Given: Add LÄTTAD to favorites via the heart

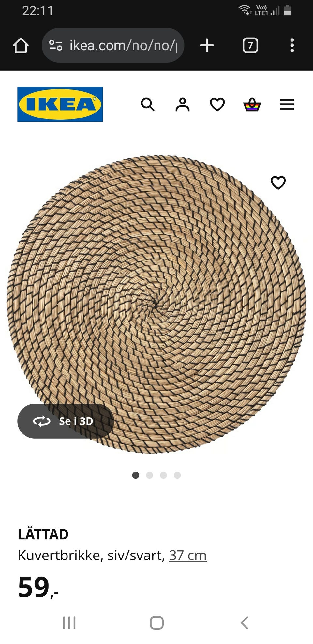Looking at the screenshot, I should [x=278, y=182].
